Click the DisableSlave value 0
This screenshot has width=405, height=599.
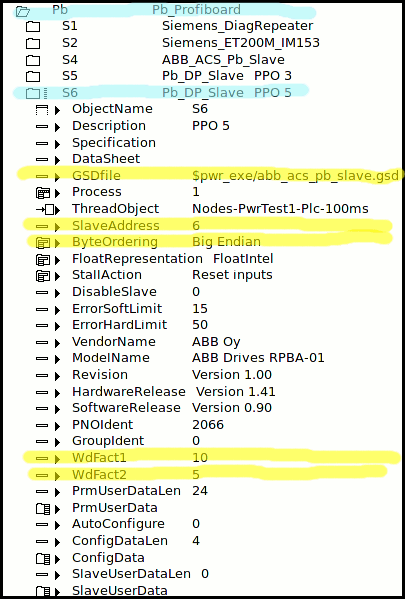196,292
